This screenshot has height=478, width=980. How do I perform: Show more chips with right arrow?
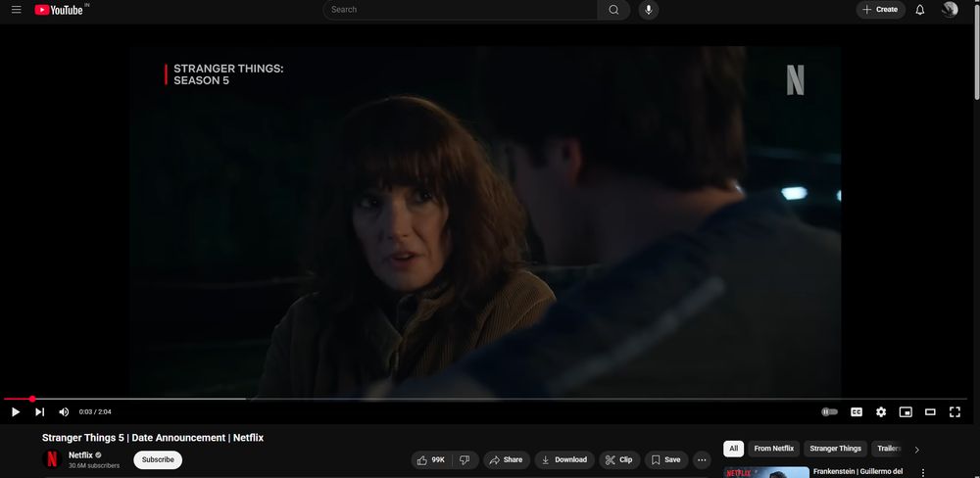click(917, 450)
